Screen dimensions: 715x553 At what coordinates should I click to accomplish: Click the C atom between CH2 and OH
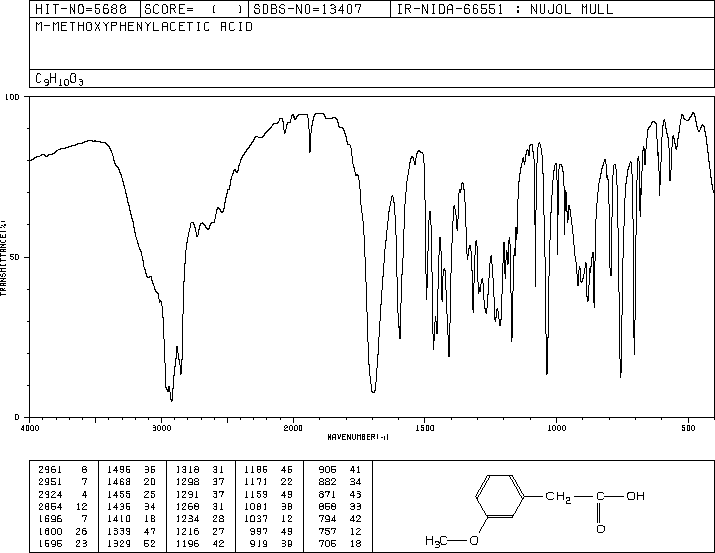(x=601, y=496)
